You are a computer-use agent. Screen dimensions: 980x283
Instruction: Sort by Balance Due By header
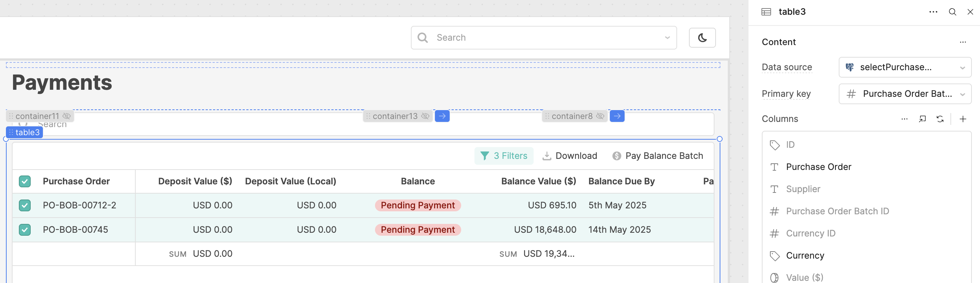(x=621, y=181)
